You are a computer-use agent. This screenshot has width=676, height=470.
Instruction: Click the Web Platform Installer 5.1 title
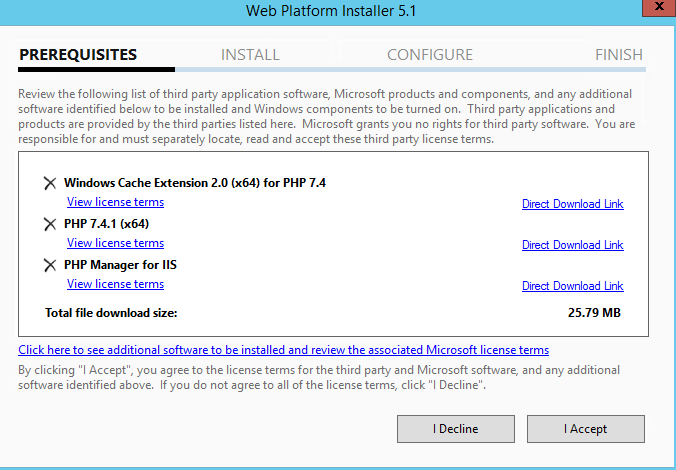click(x=331, y=11)
